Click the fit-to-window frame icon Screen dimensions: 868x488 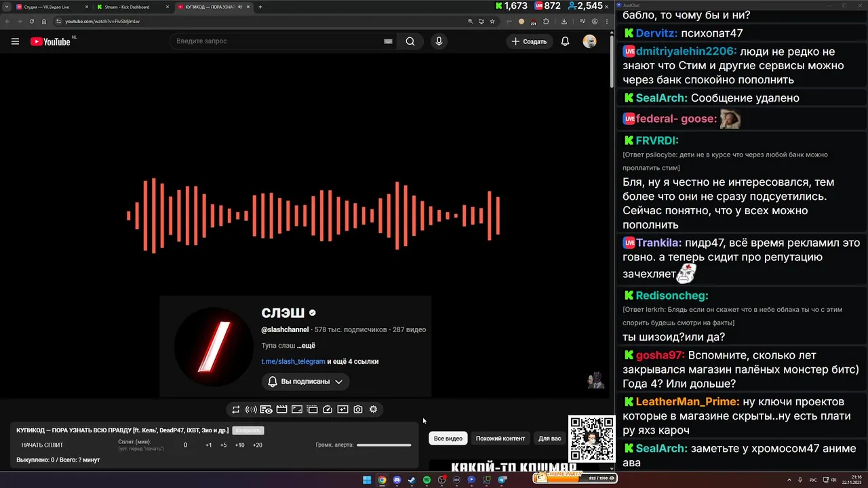[x=297, y=409]
